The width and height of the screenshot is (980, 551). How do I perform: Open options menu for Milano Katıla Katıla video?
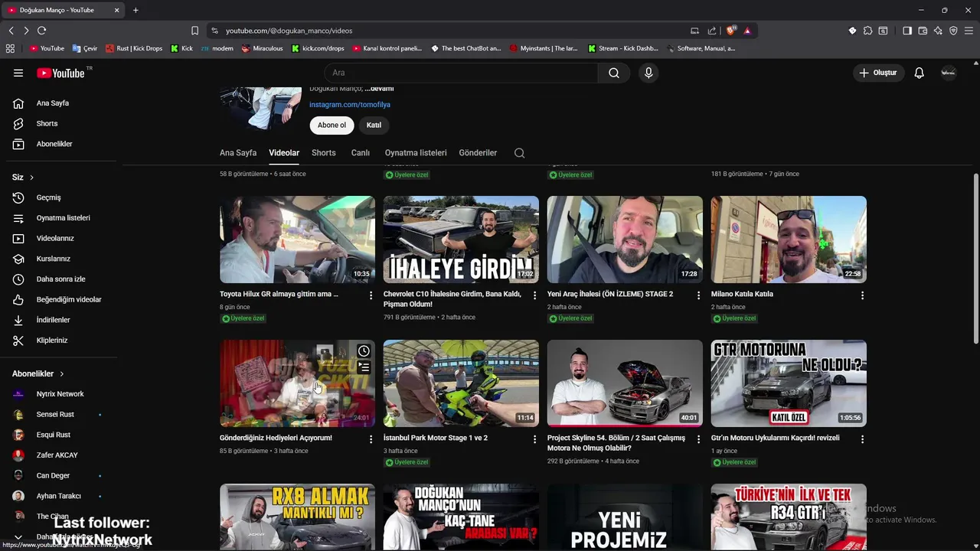click(862, 295)
